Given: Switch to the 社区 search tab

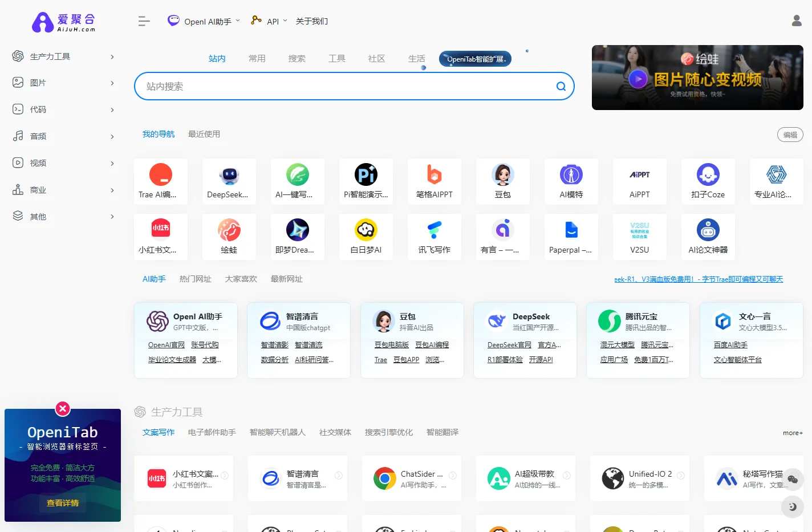Looking at the screenshot, I should click(377, 58).
